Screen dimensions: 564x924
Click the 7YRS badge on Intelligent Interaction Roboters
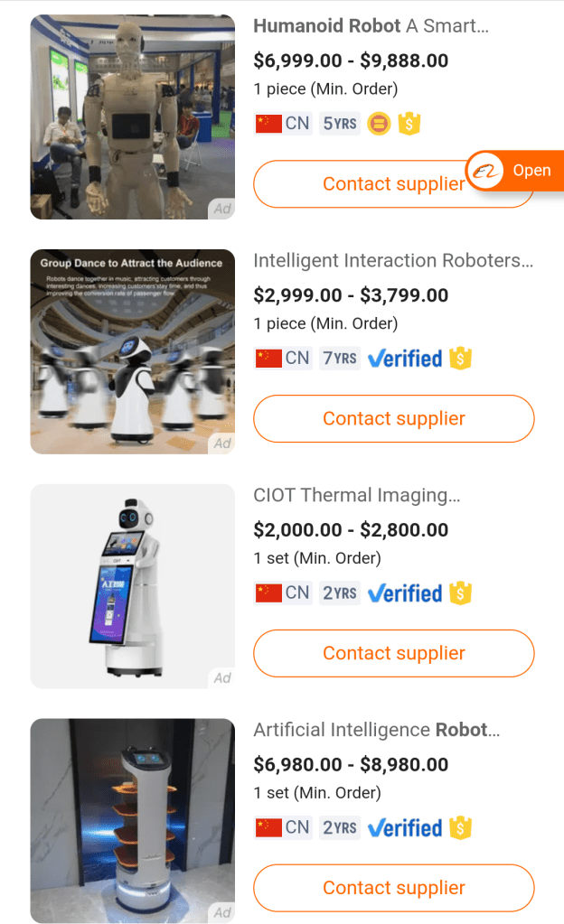(x=339, y=359)
